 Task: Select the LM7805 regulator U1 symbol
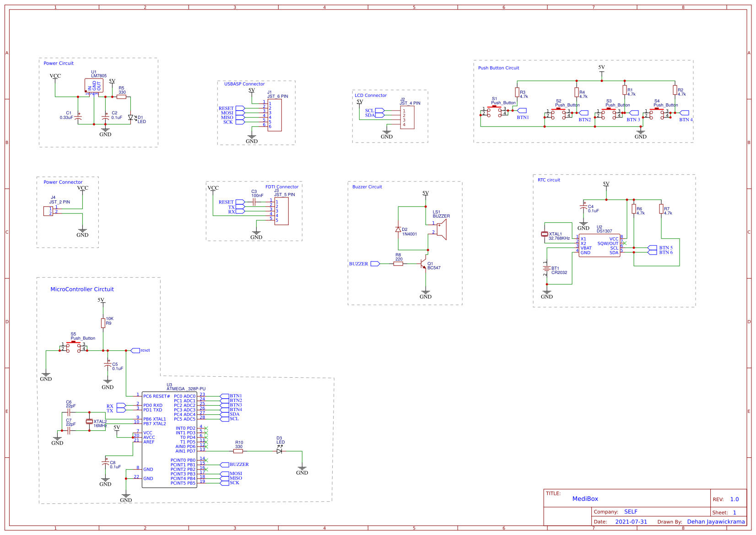pos(94,86)
